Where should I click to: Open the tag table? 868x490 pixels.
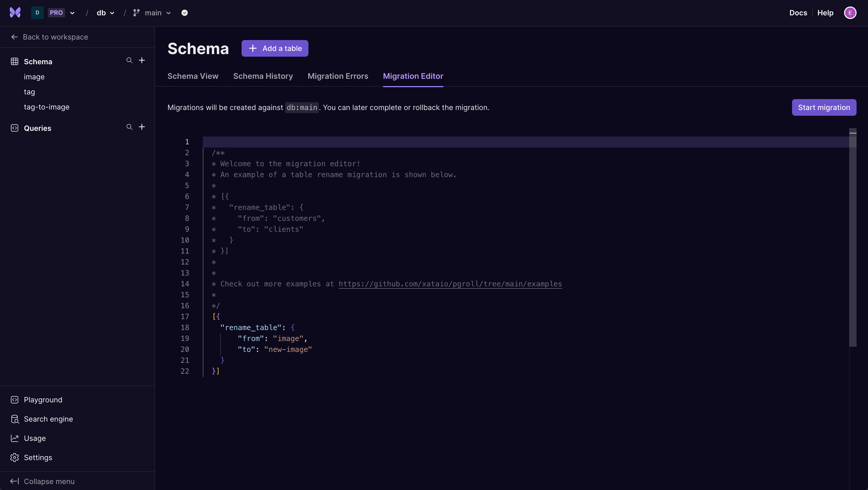29,92
